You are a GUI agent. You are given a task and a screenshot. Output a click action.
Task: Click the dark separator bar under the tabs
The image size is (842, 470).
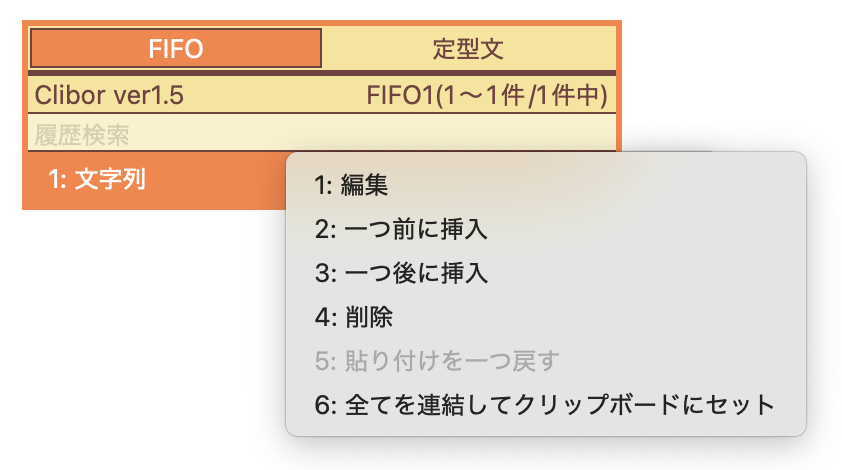(x=322, y=73)
